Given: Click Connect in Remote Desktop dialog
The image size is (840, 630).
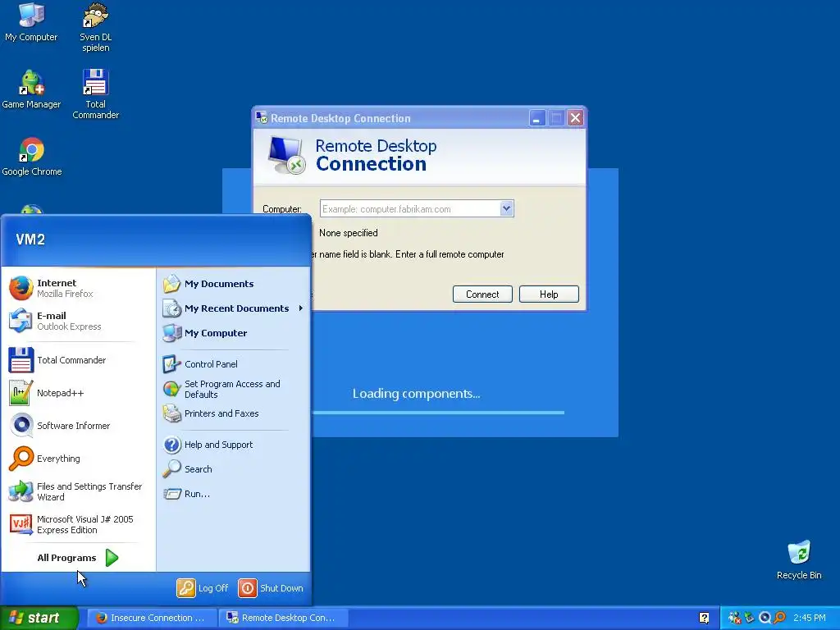Looking at the screenshot, I should [x=482, y=294].
